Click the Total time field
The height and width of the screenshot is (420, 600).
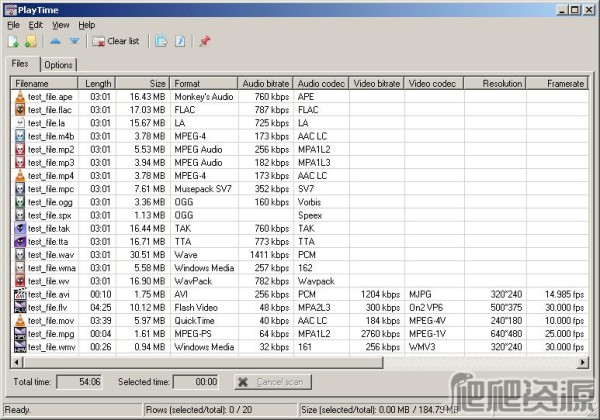pos(78,381)
